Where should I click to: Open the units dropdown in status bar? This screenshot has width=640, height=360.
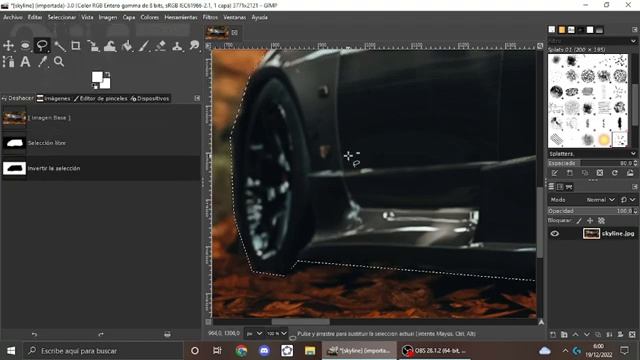coord(253,333)
